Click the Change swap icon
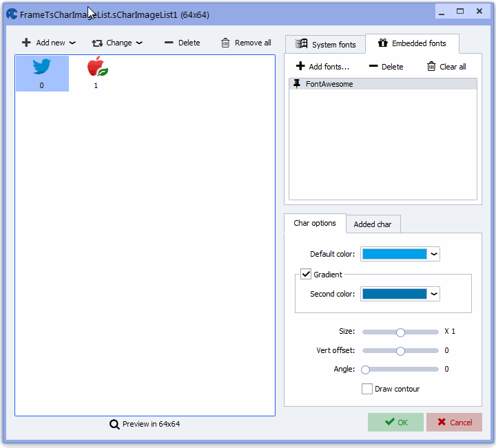Viewport: 496px width, 448px height. click(x=97, y=43)
